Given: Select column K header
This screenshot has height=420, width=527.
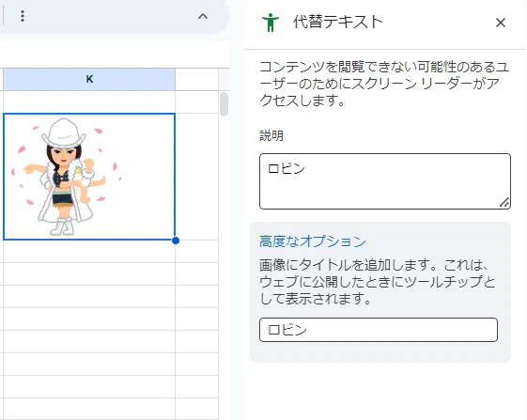Looking at the screenshot, I should tap(89, 79).
